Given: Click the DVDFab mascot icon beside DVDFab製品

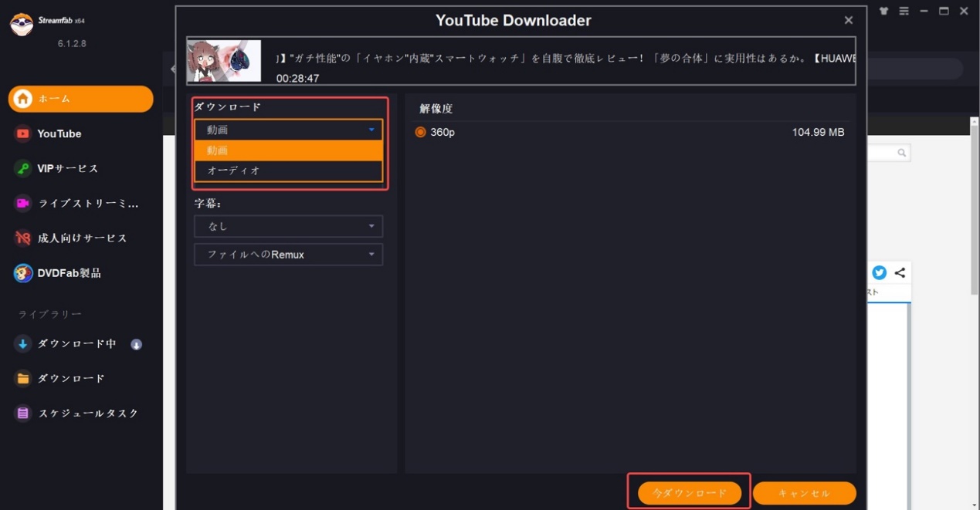Looking at the screenshot, I should (23, 273).
